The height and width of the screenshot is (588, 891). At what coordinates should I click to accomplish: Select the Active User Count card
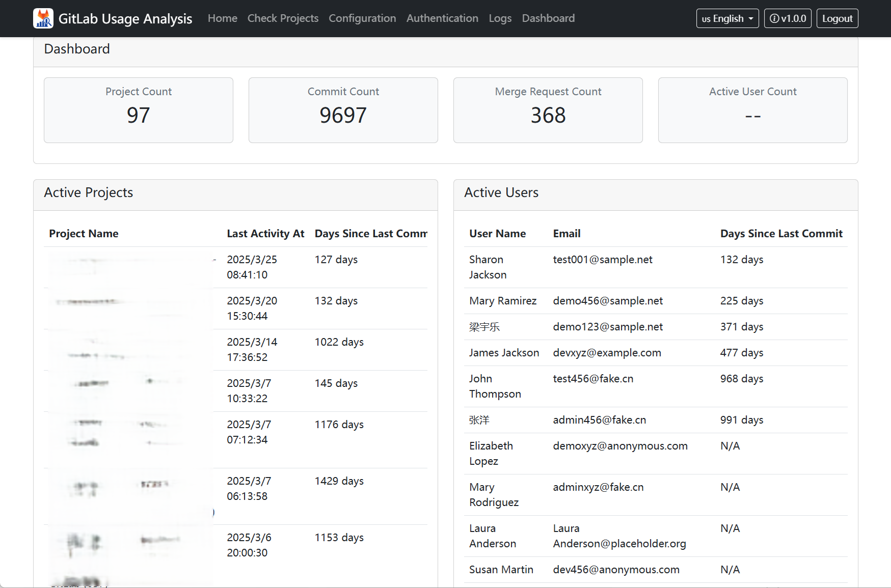point(753,110)
